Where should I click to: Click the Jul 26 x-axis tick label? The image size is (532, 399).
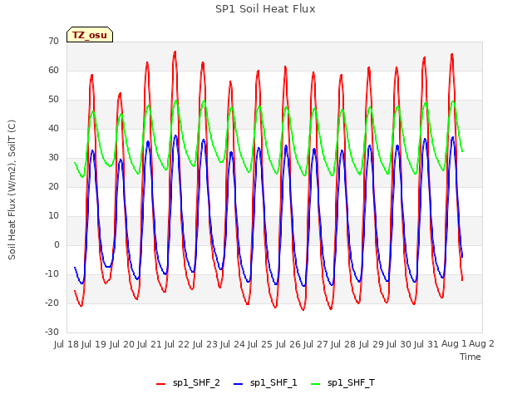click(x=288, y=344)
